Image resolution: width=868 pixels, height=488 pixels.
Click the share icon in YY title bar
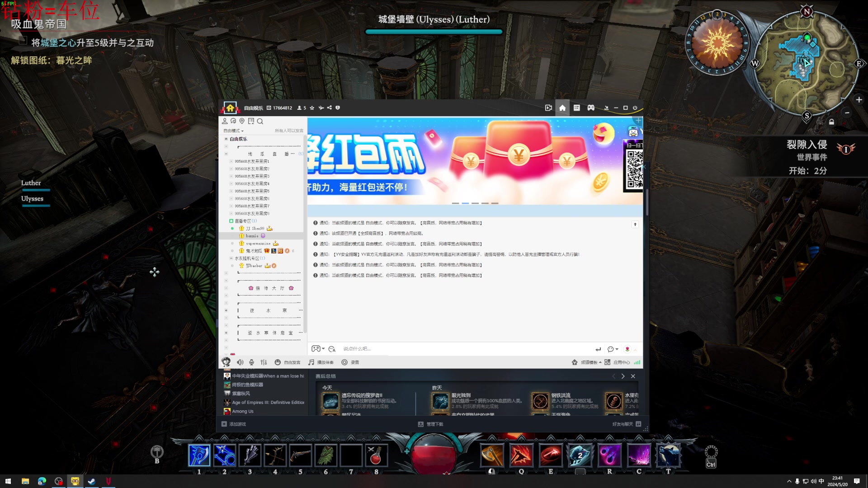[x=330, y=108]
